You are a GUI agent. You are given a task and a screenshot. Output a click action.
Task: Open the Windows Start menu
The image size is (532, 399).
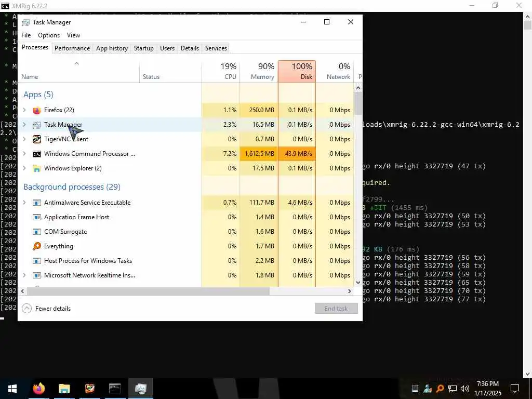[12, 389]
